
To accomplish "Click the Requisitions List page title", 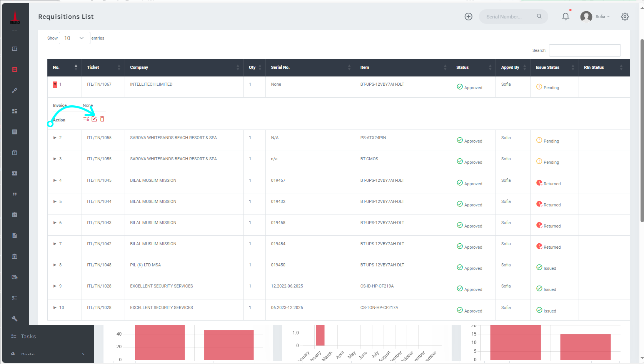I will (66, 17).
